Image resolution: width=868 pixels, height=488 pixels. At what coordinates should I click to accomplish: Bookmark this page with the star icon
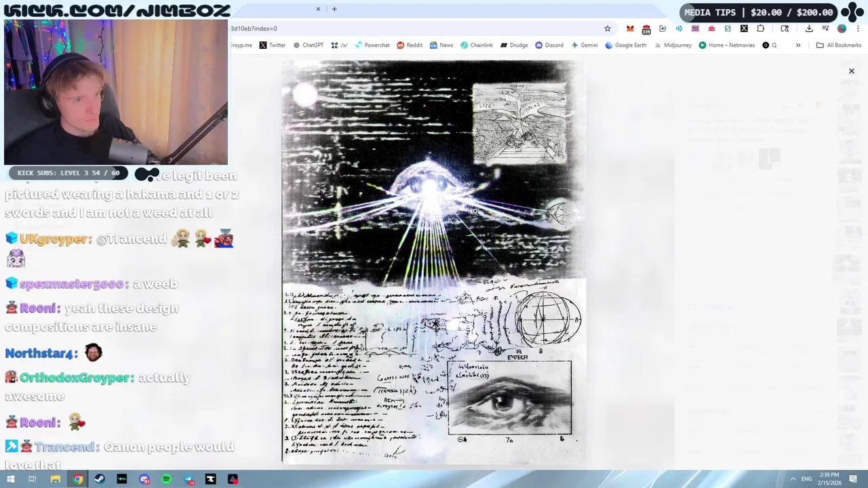point(608,28)
